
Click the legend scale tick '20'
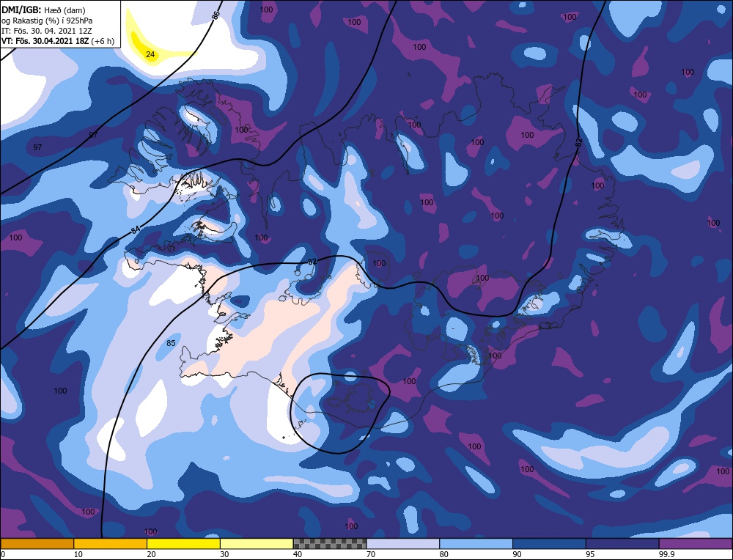click(x=152, y=554)
